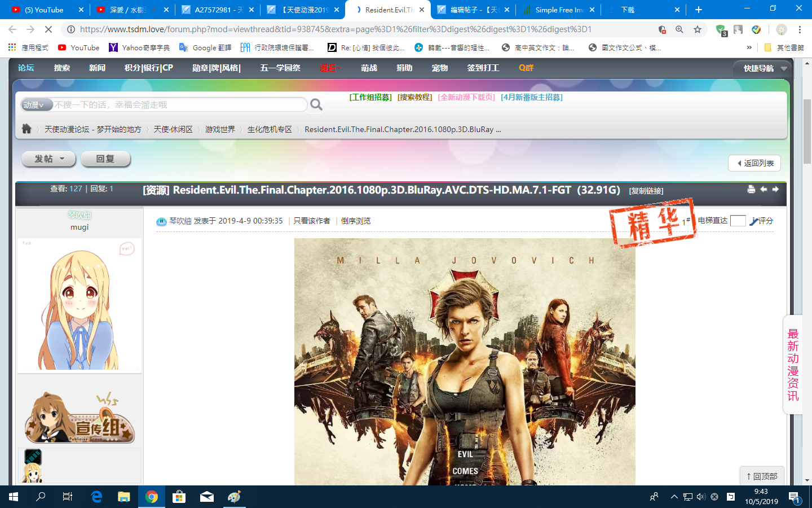
Task: Open the Chrome profile daisy avatar
Action: (x=781, y=29)
